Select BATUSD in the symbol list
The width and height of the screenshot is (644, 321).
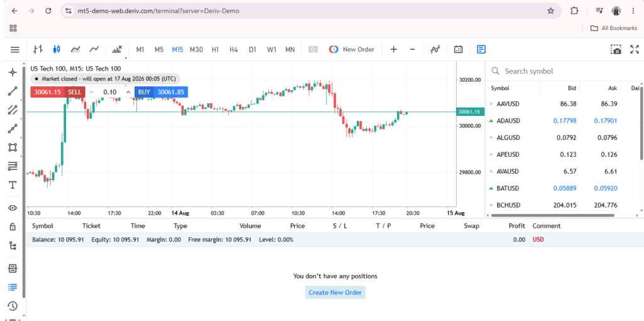coord(508,188)
